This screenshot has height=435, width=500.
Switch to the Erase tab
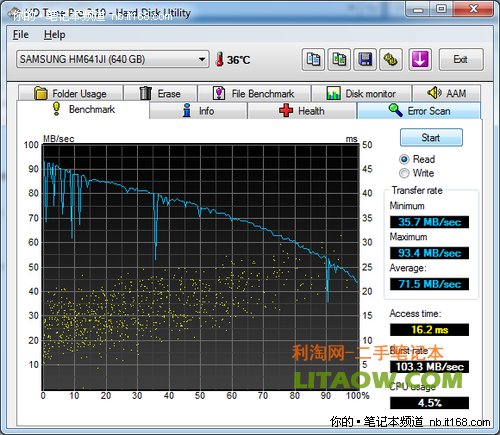160,93
